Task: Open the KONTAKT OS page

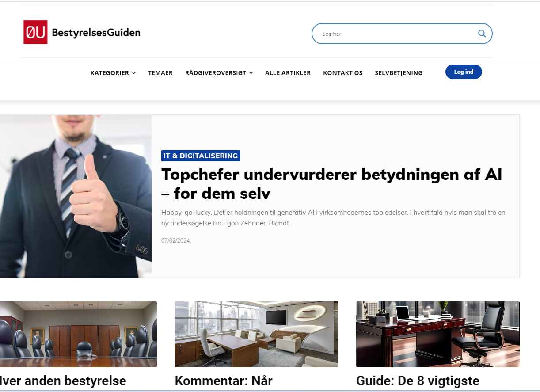Action: point(342,73)
